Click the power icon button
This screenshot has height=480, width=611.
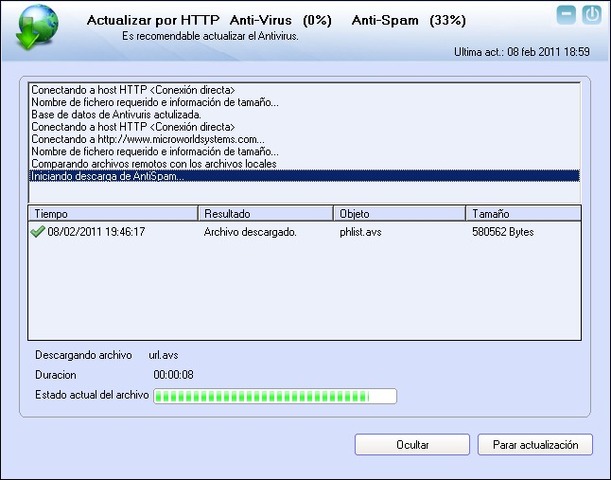592,15
